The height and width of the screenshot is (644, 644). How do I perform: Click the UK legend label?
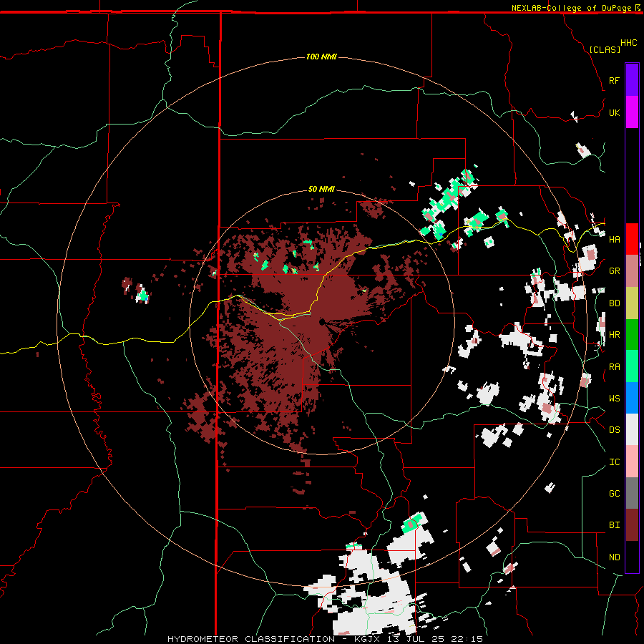click(614, 113)
